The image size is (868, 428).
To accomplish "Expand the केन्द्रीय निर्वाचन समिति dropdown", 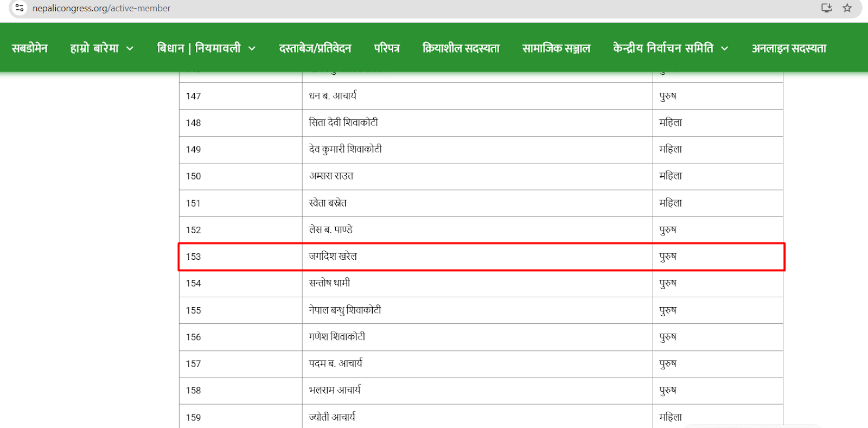I will (670, 48).
